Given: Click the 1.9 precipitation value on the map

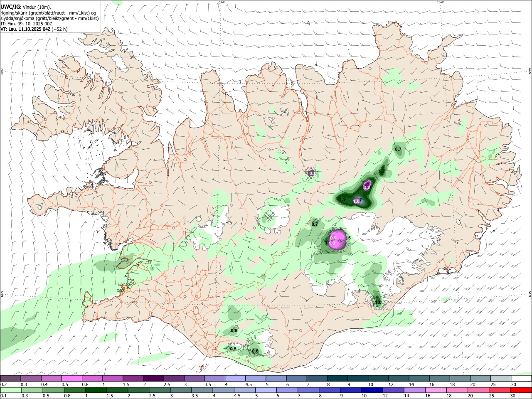Looking at the screenshot, I should point(343,199).
